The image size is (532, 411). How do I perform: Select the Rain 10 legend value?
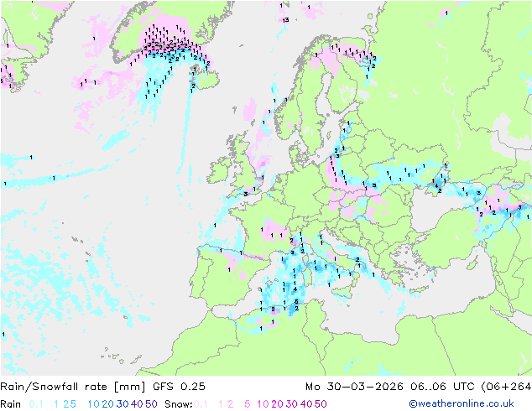click(94, 404)
